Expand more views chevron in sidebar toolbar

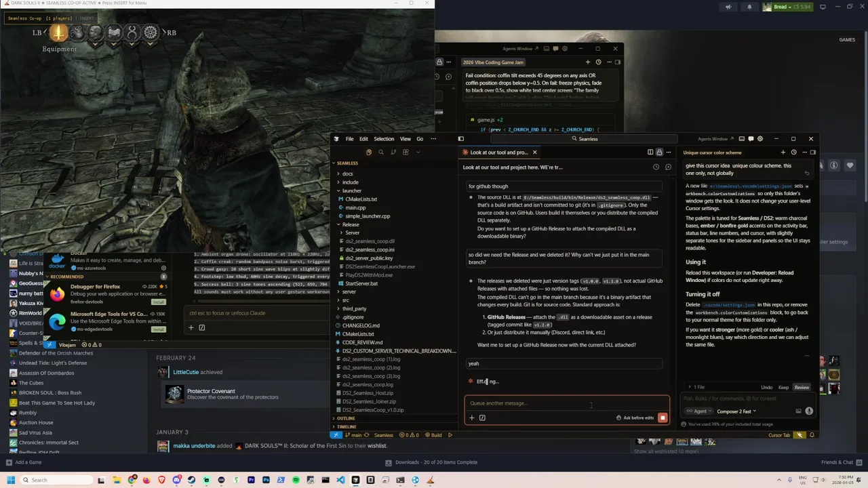[418, 152]
